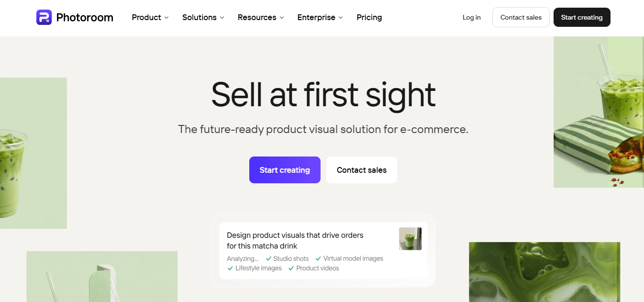Expand the Product dropdown chevron

167,18
